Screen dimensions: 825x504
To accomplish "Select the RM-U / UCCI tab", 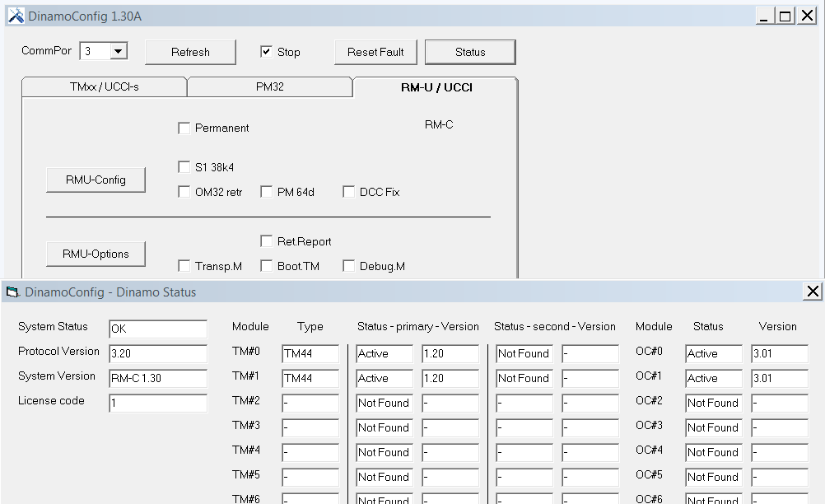I will [436, 86].
